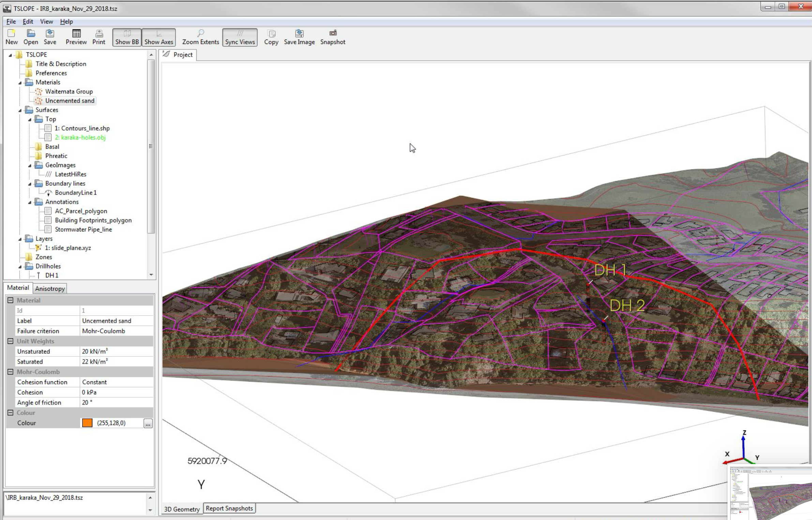Open the Print preview with Preview icon
The width and height of the screenshot is (812, 520).
(x=76, y=37)
